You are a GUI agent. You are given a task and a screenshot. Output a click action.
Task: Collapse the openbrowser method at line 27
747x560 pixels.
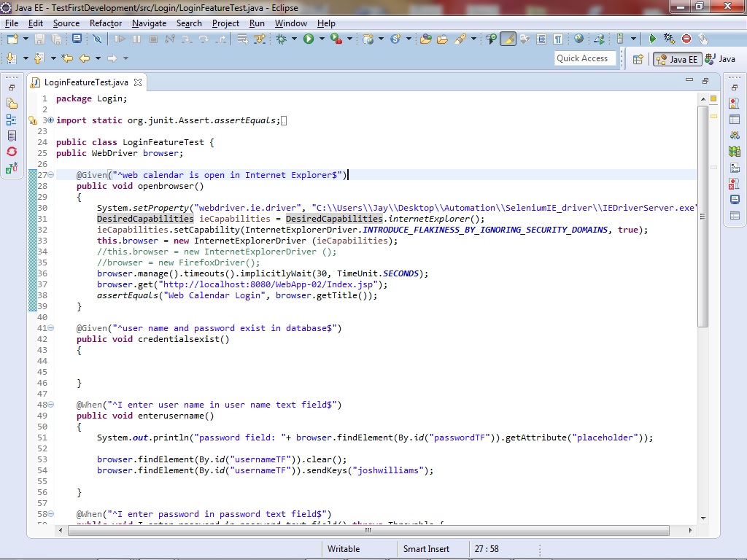point(50,175)
